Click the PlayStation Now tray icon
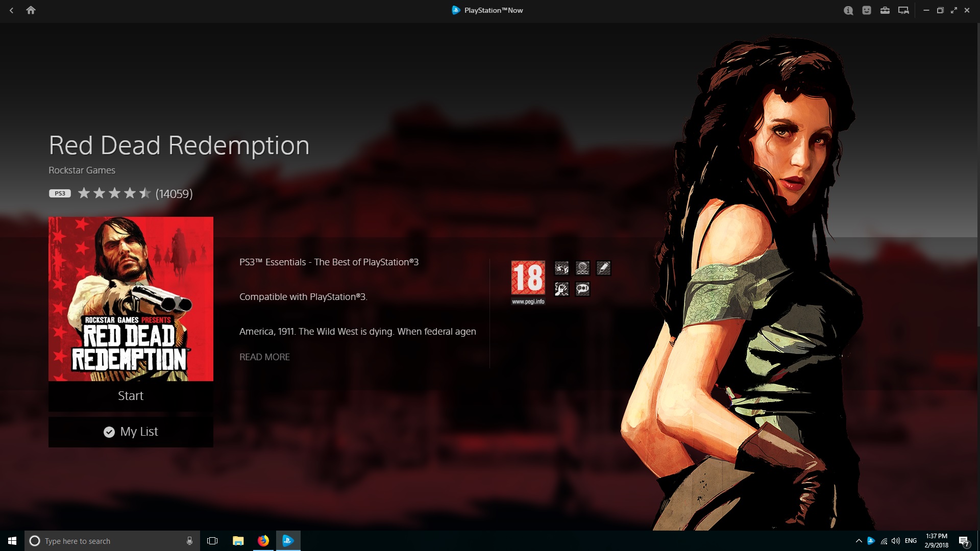The image size is (980, 551). click(871, 541)
